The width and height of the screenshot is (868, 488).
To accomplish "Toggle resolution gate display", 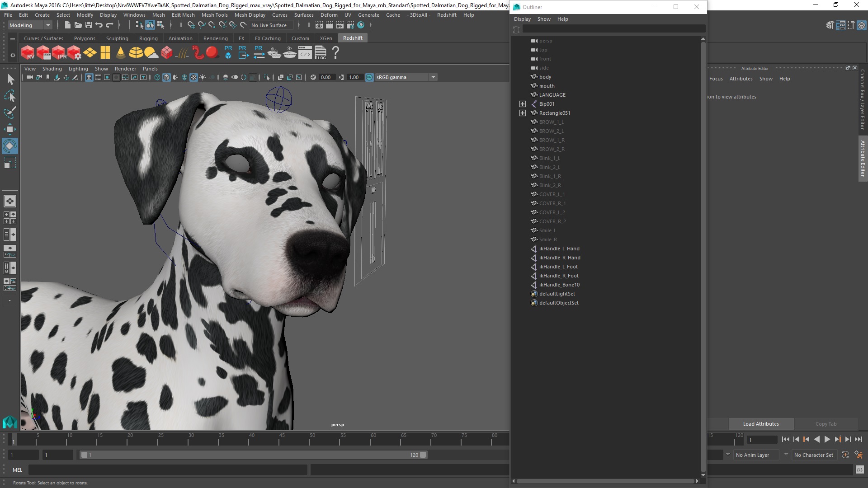I will pyautogui.click(x=107, y=77).
